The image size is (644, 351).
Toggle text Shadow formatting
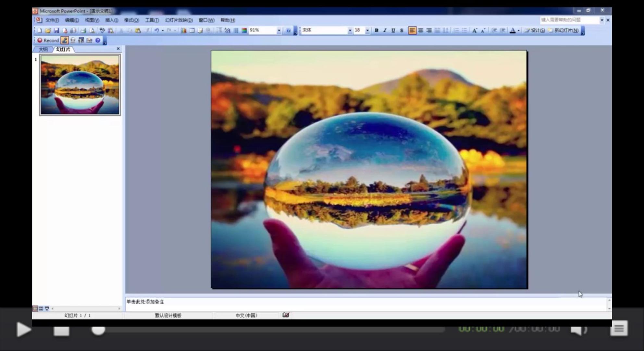402,30
